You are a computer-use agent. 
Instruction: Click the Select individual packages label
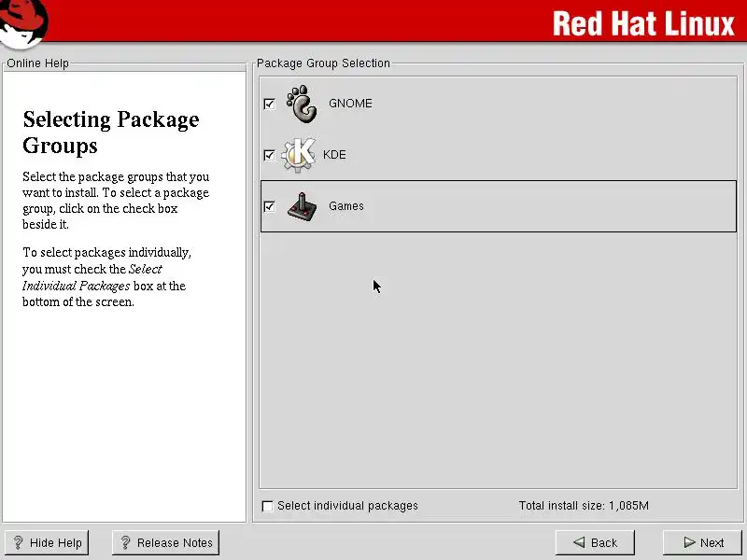tap(347, 506)
